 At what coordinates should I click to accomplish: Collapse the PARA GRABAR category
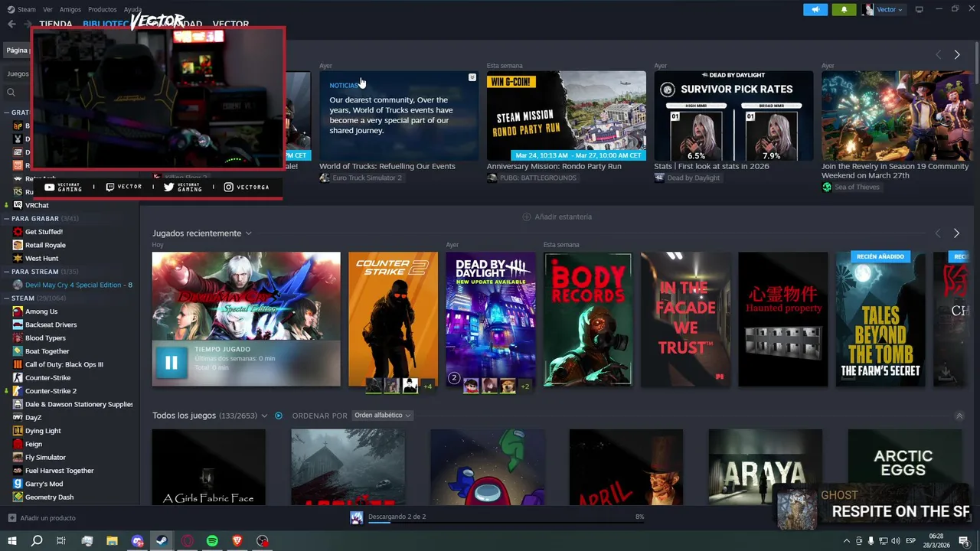tap(7, 219)
